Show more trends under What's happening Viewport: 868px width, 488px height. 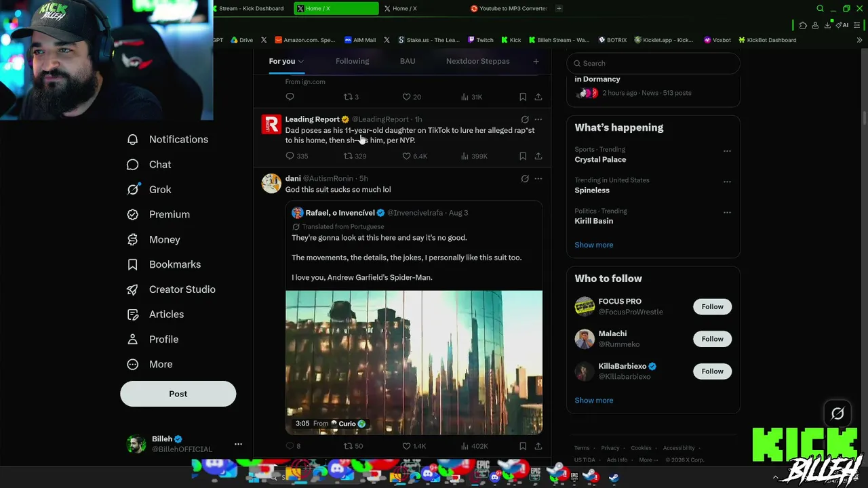click(x=594, y=245)
